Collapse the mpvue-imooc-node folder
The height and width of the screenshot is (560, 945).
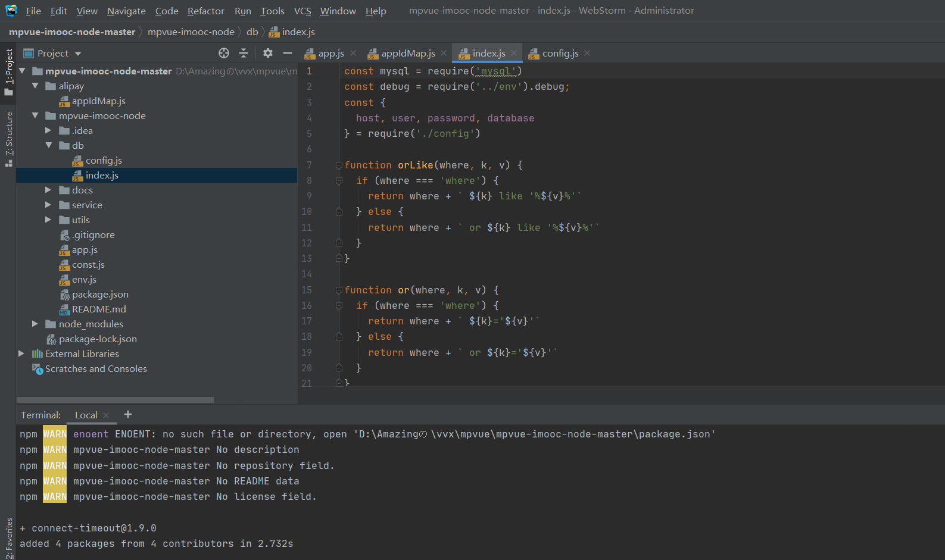pyautogui.click(x=35, y=115)
